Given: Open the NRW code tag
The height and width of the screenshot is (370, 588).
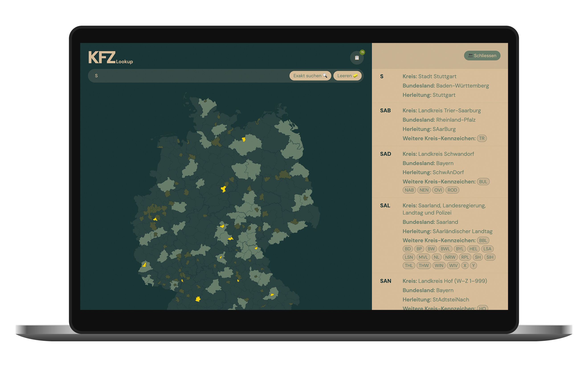Looking at the screenshot, I should (450, 257).
